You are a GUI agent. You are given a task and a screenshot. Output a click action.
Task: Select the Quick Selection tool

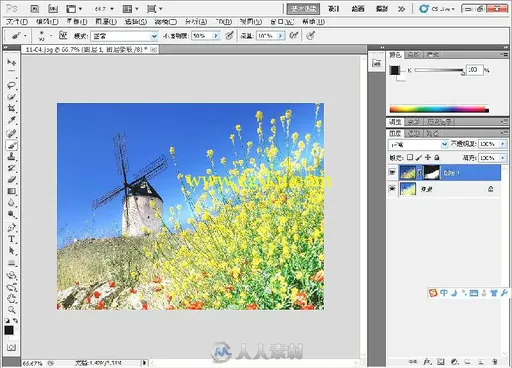[x=12, y=97]
